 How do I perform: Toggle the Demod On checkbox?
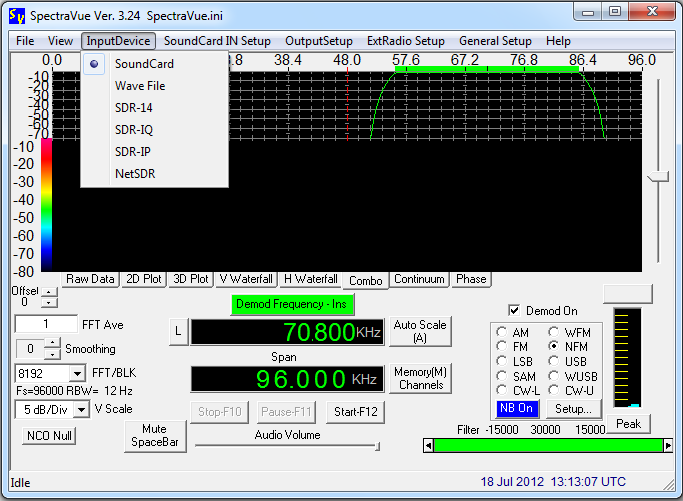(515, 311)
